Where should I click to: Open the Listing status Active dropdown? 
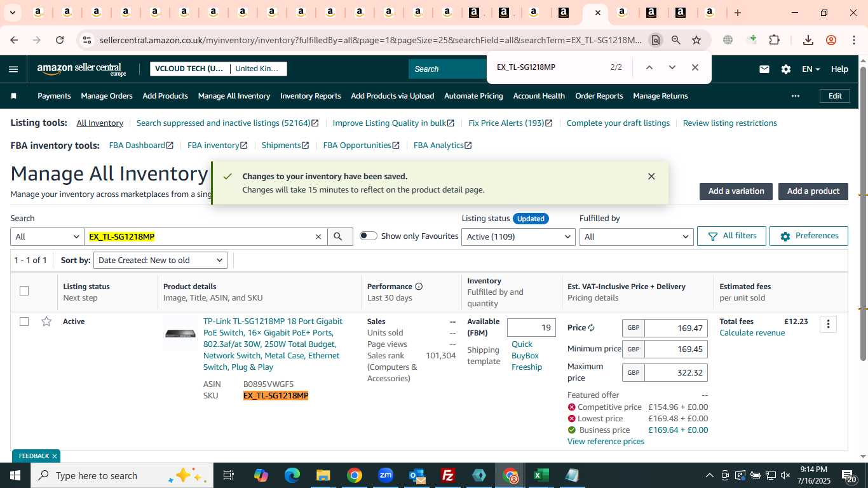tap(519, 237)
